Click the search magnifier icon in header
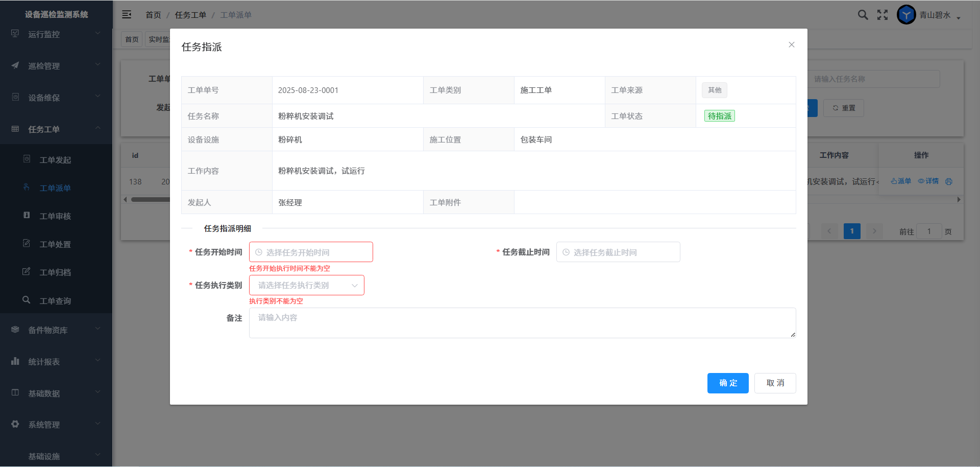 [x=863, y=15]
